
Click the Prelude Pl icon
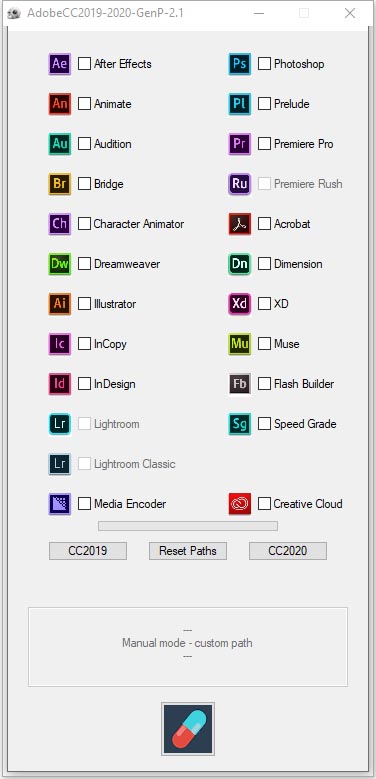click(x=240, y=104)
